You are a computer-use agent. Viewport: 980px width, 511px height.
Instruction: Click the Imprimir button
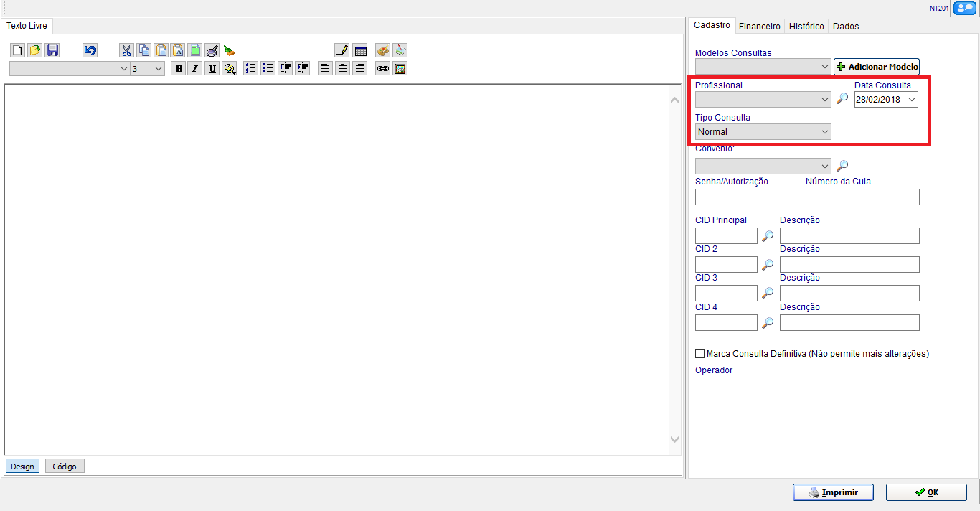(x=833, y=492)
